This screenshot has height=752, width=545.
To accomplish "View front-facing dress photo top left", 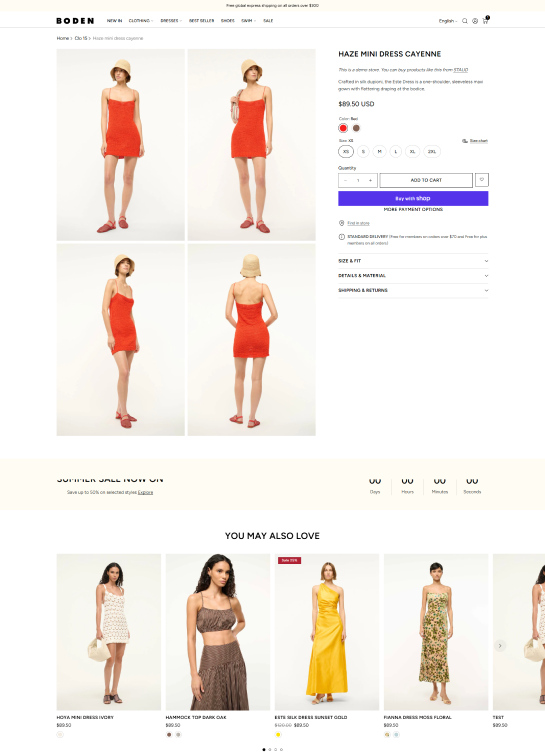I will coord(120,144).
